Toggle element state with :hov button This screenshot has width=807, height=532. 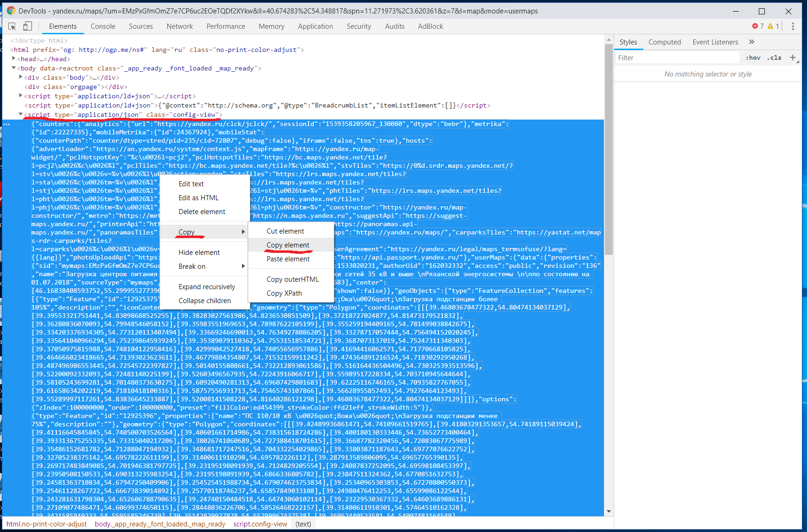pyautogui.click(x=753, y=57)
